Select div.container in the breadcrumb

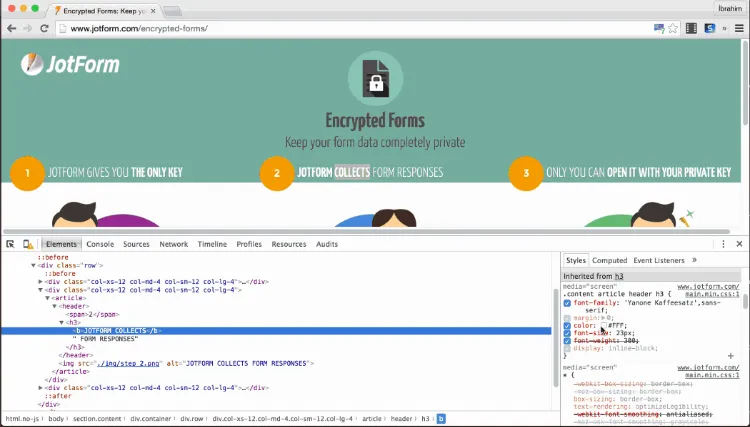pos(151,418)
